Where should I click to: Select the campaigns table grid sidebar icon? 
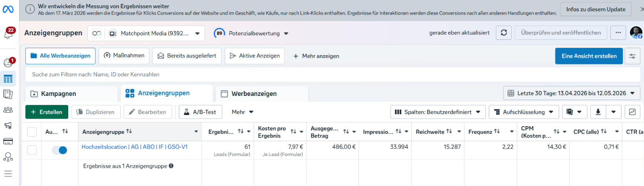point(8,78)
